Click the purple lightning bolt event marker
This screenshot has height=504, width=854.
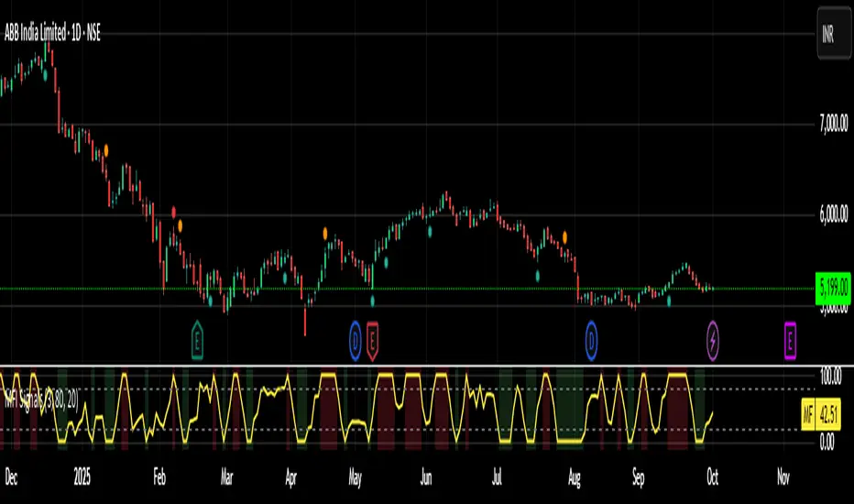tap(712, 341)
